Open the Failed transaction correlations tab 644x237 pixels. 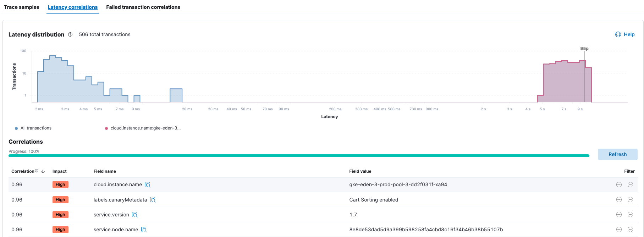pyautogui.click(x=143, y=7)
